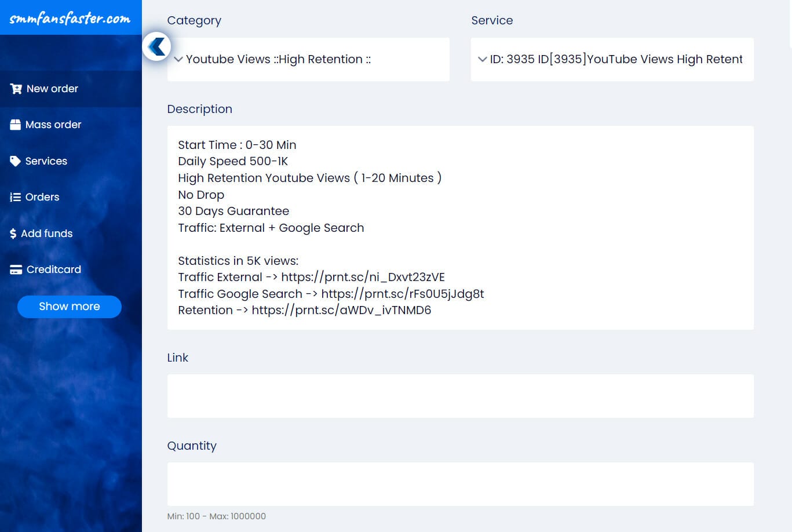This screenshot has width=792, height=532.
Task: Click the Description text box
Action: (x=460, y=227)
